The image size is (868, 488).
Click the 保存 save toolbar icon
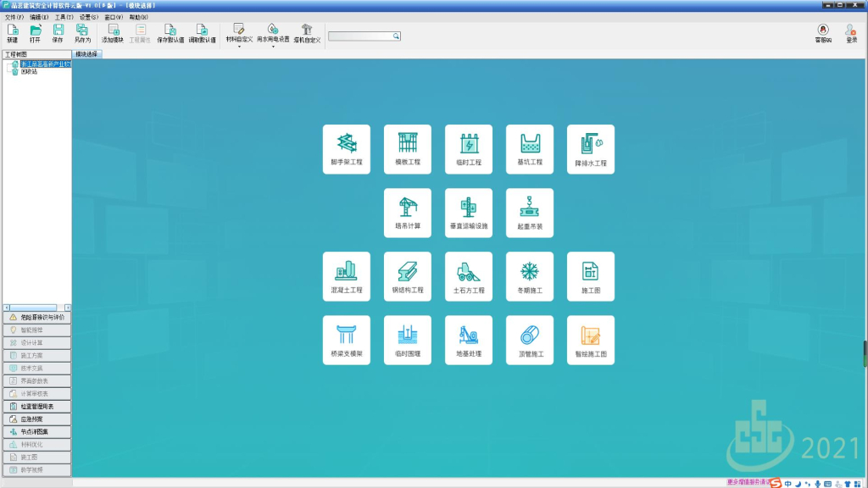pos(58,33)
